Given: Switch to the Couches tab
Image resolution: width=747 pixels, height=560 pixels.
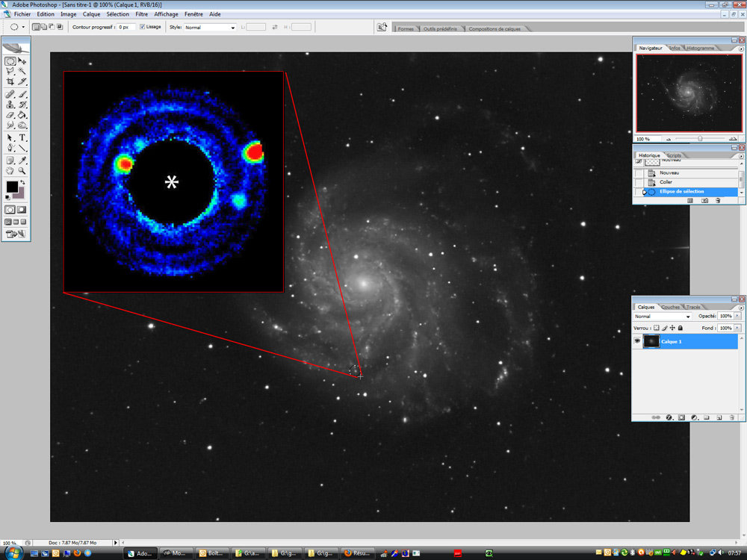Looking at the screenshot, I should click(x=670, y=307).
